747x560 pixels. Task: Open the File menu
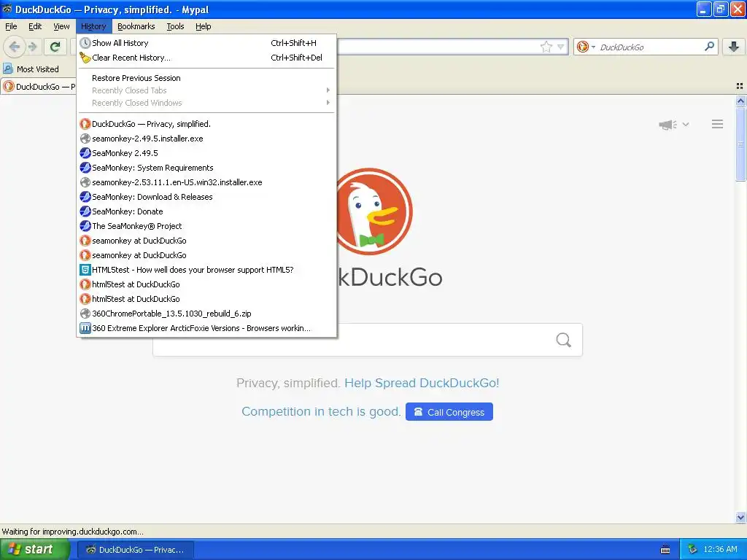coord(11,26)
